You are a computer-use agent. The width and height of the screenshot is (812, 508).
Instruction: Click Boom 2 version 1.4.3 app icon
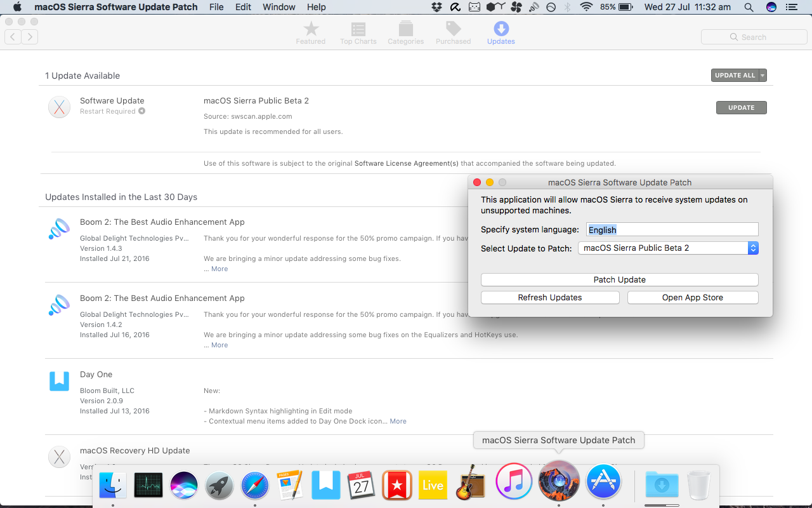click(x=59, y=229)
